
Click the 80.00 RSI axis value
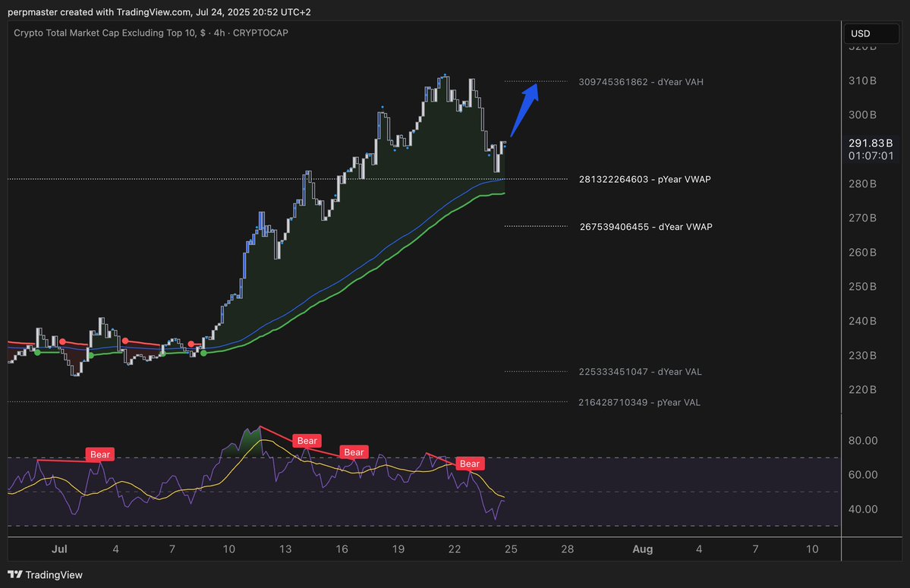863,441
